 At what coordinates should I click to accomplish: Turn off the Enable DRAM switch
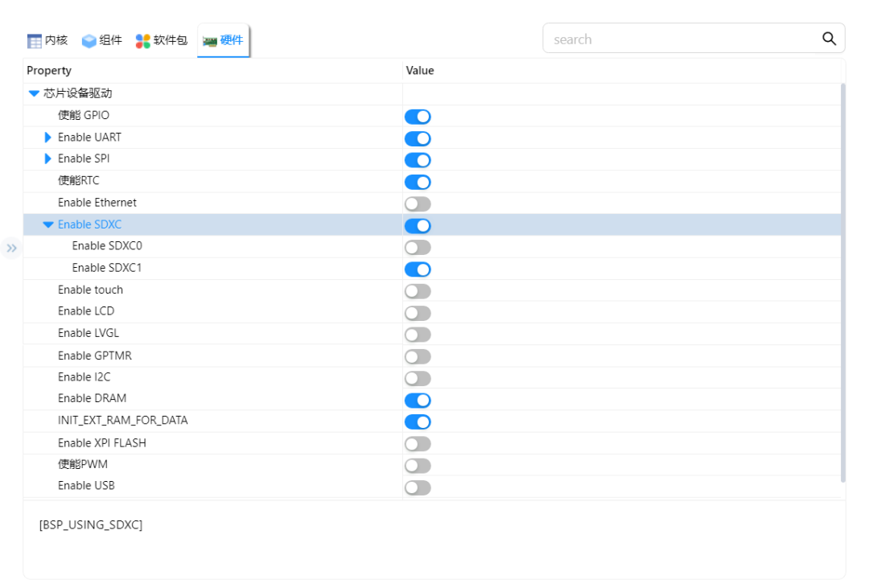(x=418, y=400)
